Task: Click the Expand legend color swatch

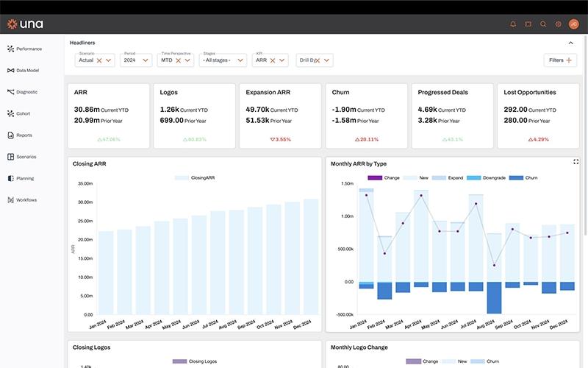Action: [439, 177]
